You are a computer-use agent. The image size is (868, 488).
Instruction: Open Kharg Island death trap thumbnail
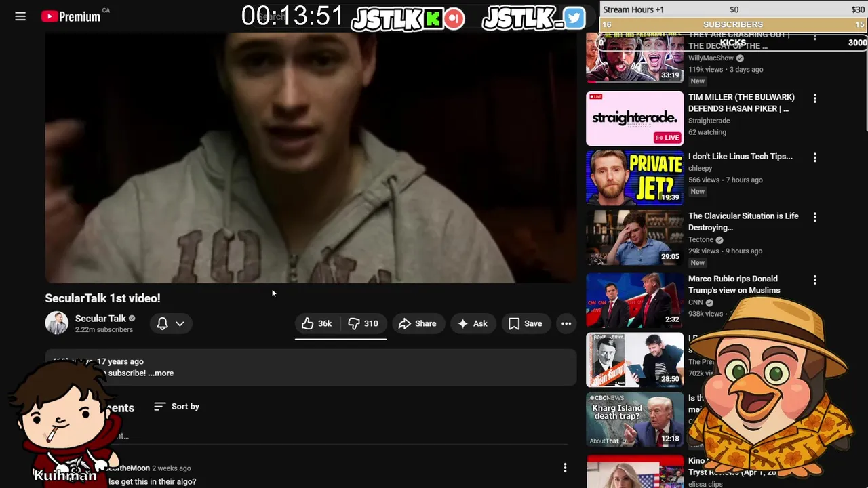coord(635,420)
